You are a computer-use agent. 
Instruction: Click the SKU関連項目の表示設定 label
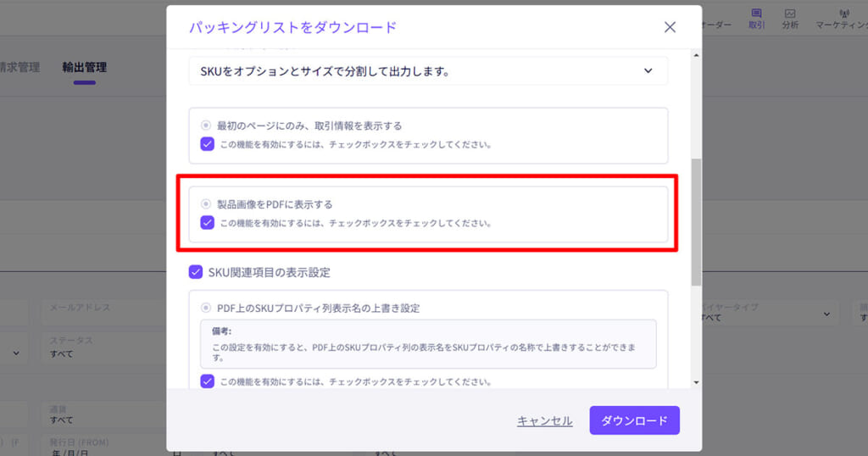click(269, 272)
